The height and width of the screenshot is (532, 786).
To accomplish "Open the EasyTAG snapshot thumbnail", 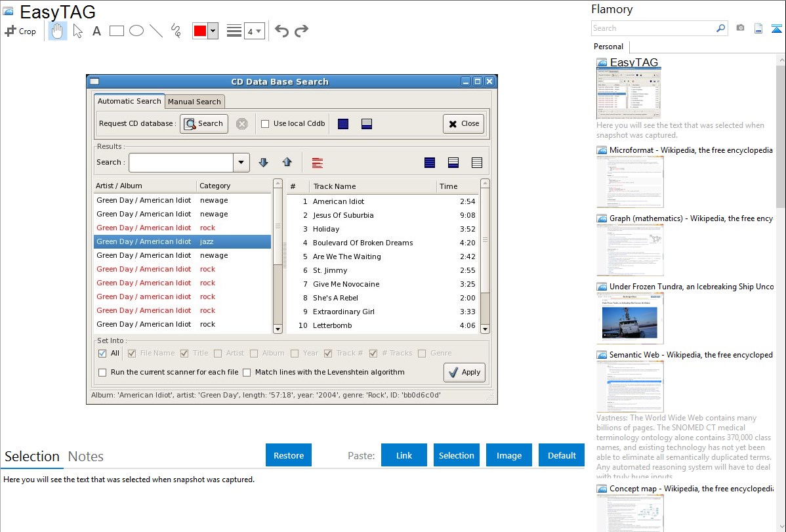I will [629, 93].
